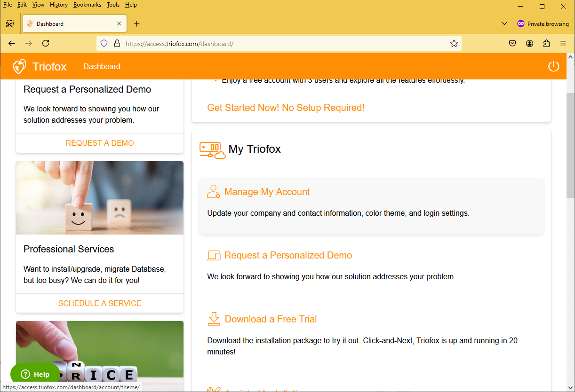Screen dimensions: 575x392
Task: Click the Triofox fox logo icon
Action: click(x=19, y=66)
